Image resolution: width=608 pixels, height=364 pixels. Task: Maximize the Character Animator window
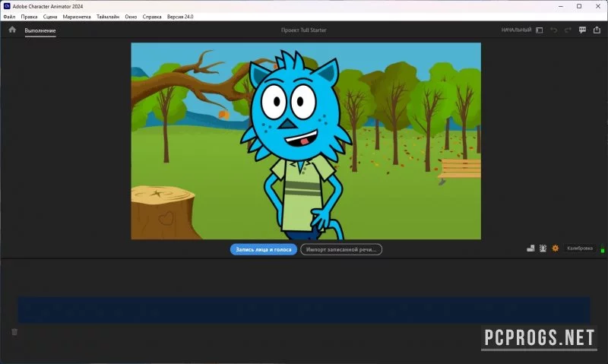click(x=579, y=6)
